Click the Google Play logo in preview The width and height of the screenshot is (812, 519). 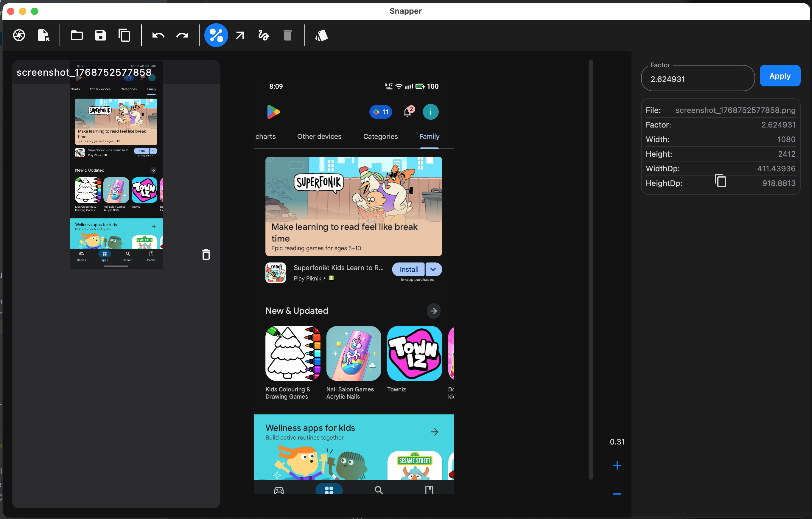click(x=273, y=112)
